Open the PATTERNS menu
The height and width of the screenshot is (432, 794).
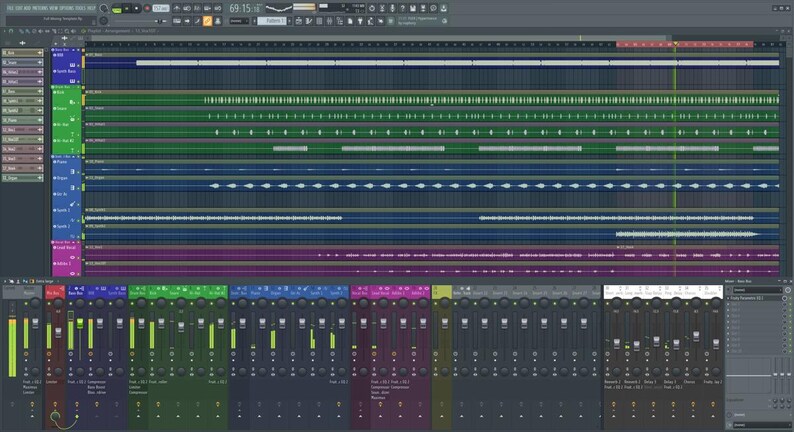(39, 8)
